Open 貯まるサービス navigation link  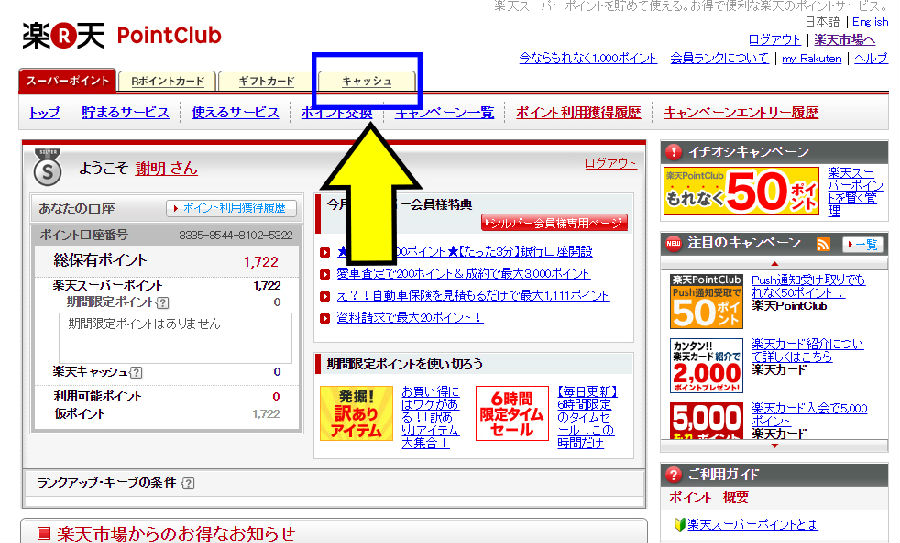[x=125, y=112]
